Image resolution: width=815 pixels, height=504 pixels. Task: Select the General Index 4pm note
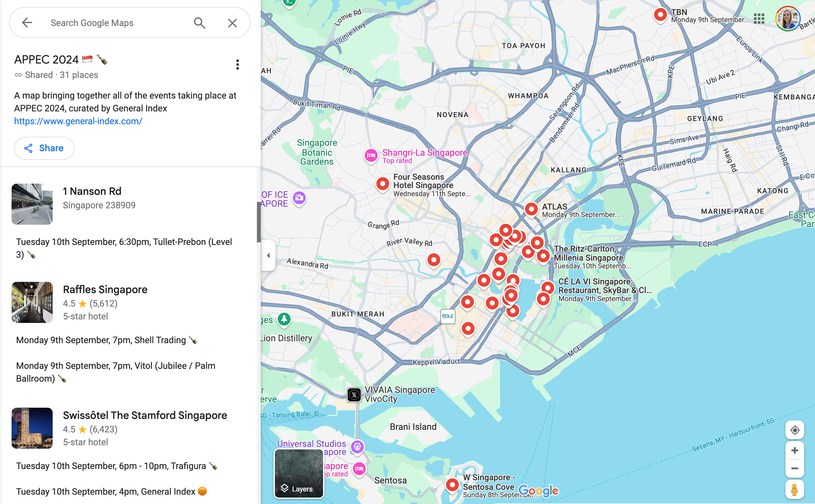pyautogui.click(x=111, y=491)
